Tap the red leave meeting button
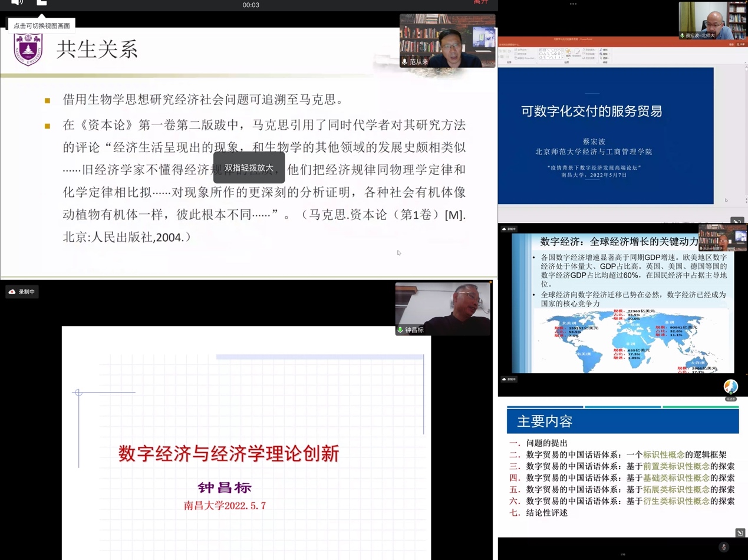 point(481,2)
